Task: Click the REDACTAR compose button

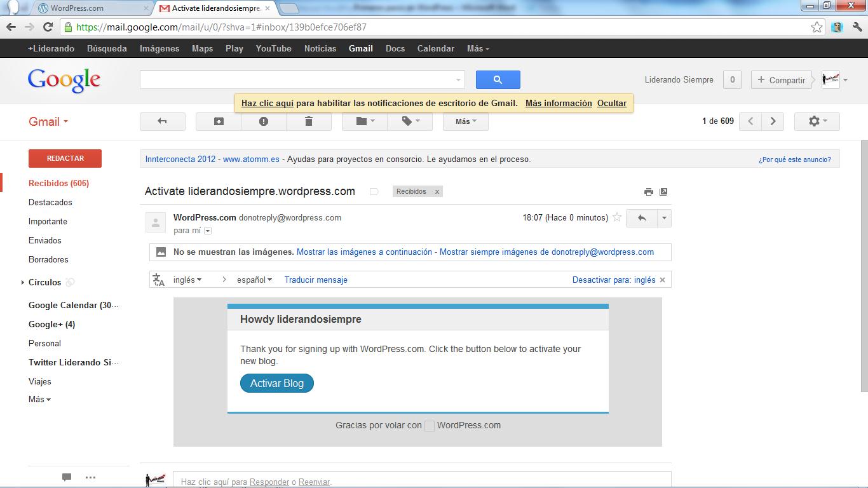Action: pyautogui.click(x=65, y=158)
